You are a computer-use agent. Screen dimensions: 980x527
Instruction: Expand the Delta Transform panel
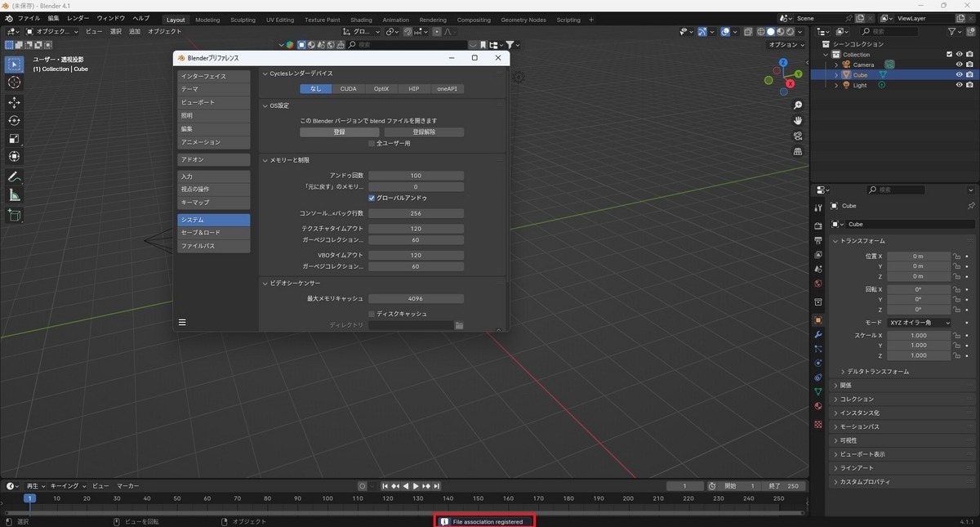pyautogui.click(x=877, y=371)
